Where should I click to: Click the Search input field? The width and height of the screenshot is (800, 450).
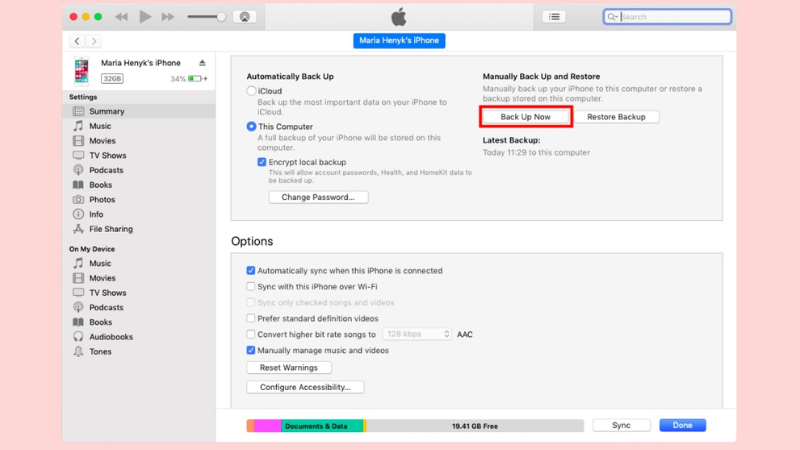(x=667, y=17)
